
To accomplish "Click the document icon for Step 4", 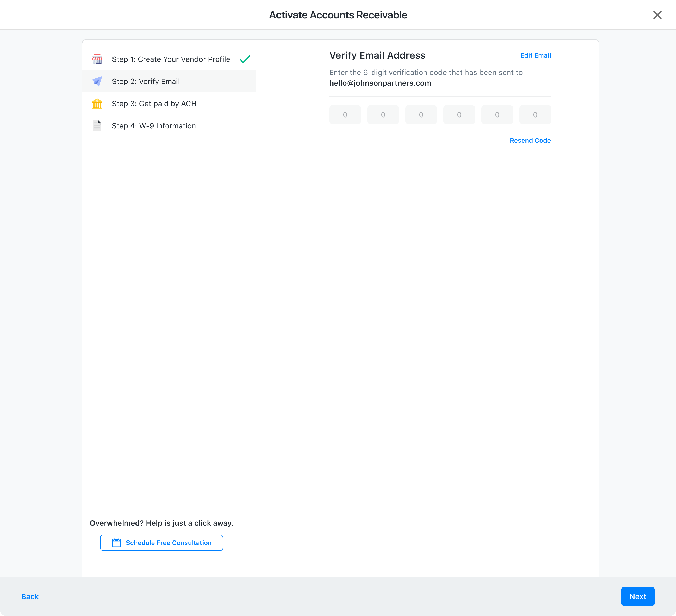I will 97,126.
